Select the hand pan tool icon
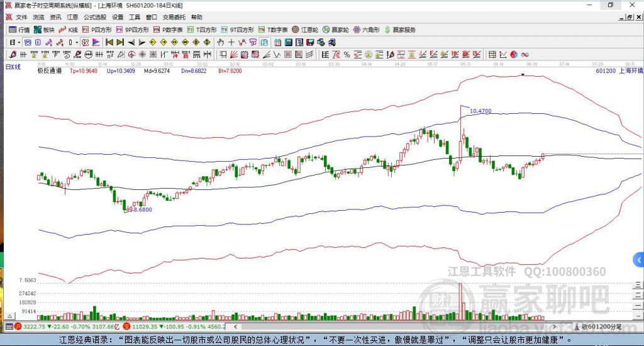Screen dimensions: 644x346 tap(220, 42)
